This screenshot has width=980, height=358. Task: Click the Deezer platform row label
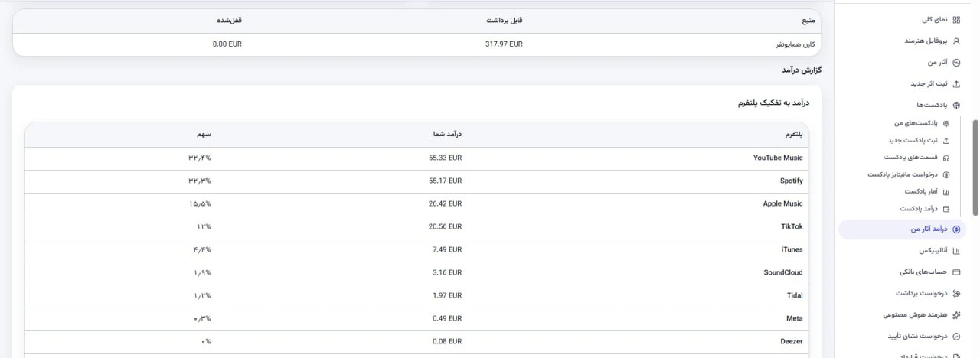tap(792, 341)
